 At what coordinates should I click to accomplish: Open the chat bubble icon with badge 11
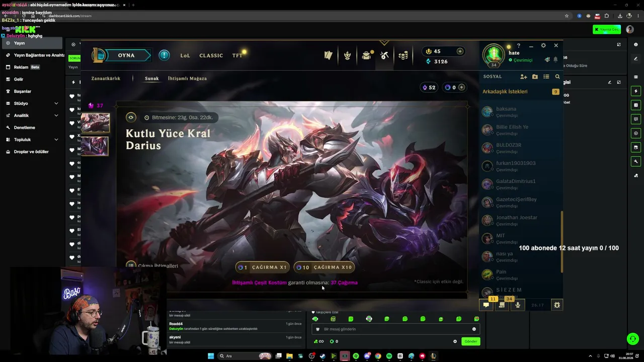[486, 305]
